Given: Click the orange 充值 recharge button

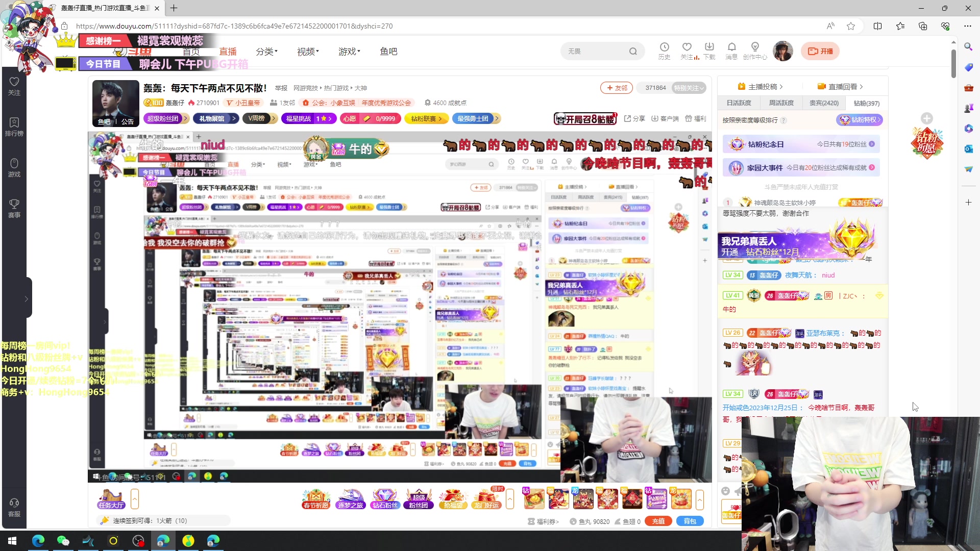Looking at the screenshot, I should click(658, 521).
